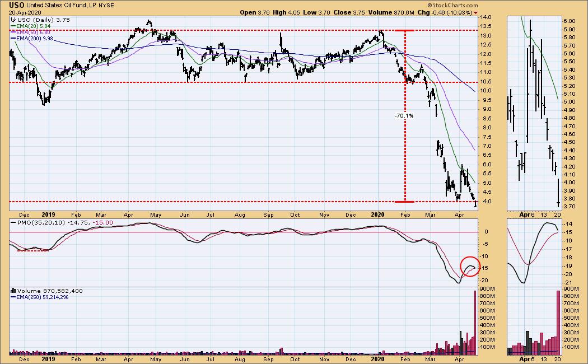Select the "Volume 870,582,400" legend text
This screenshot has height=364, width=588.
click(x=50, y=291)
